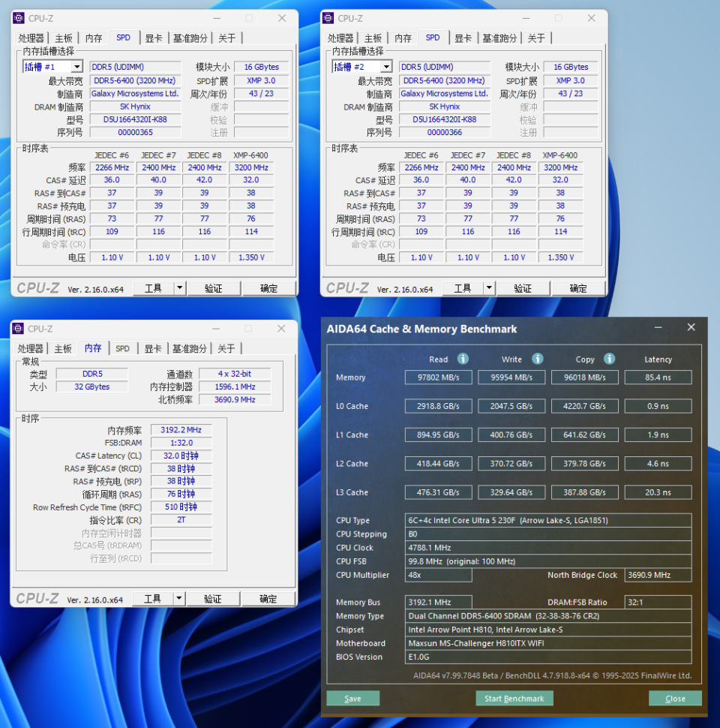The height and width of the screenshot is (728, 720).
Task: Open 基准跑分 tab in slot #1 window
Action: (x=190, y=38)
